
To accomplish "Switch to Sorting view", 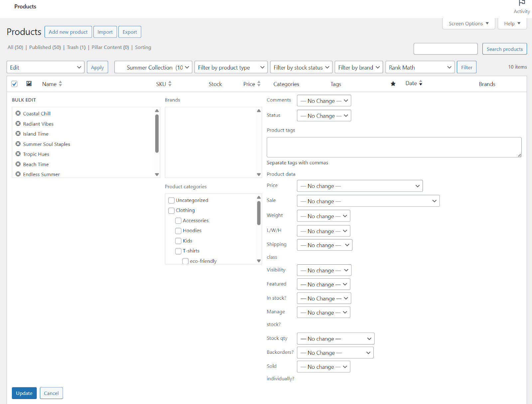I will [x=143, y=47].
